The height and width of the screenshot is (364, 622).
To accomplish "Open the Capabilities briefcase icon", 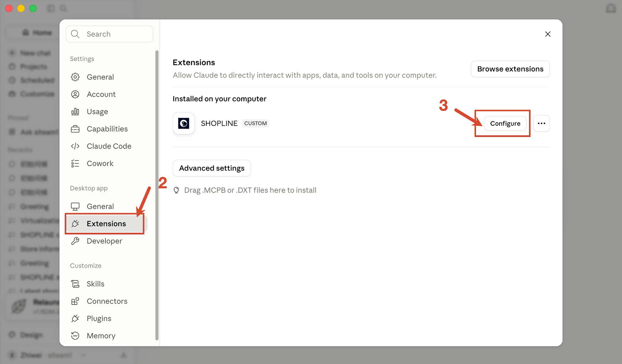I will click(x=75, y=129).
